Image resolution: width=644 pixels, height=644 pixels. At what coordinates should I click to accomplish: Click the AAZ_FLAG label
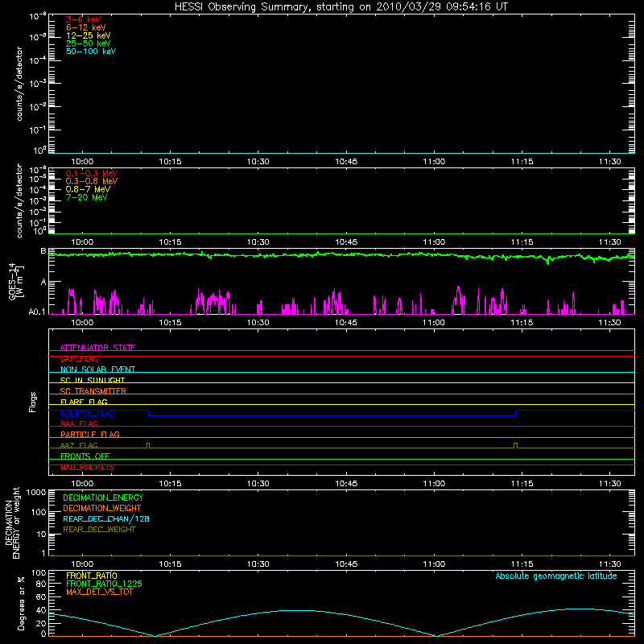(79, 445)
